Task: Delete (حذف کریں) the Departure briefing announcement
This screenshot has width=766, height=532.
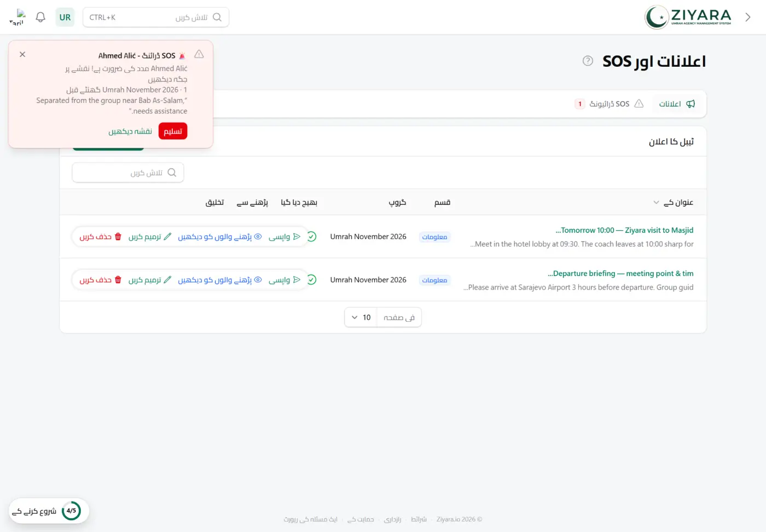Action: [x=101, y=280]
